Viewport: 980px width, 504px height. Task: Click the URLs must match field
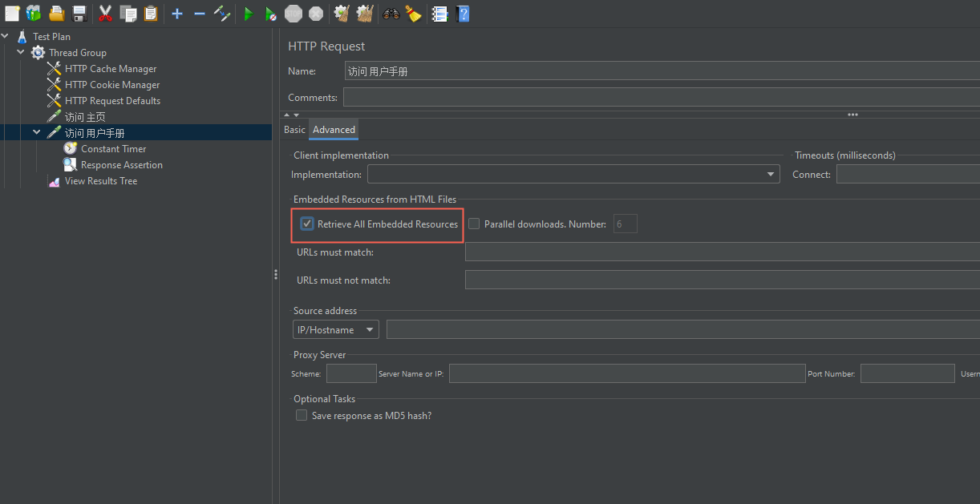pos(723,252)
